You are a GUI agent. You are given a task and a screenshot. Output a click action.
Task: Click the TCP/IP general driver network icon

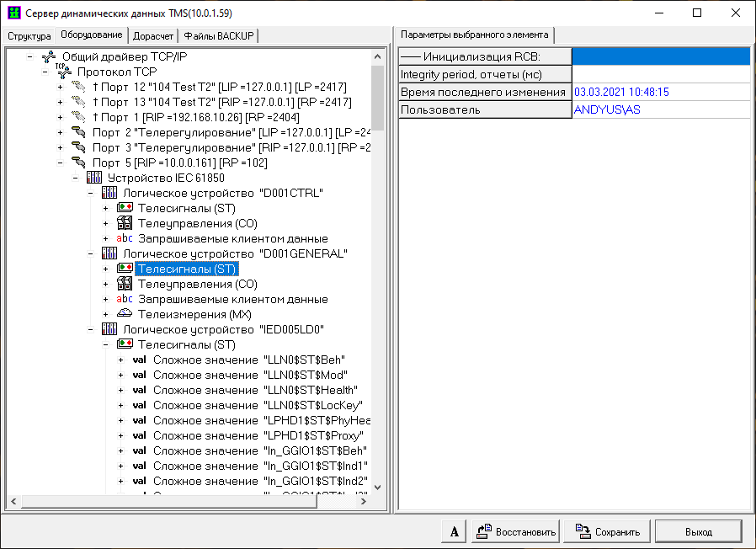click(49, 57)
